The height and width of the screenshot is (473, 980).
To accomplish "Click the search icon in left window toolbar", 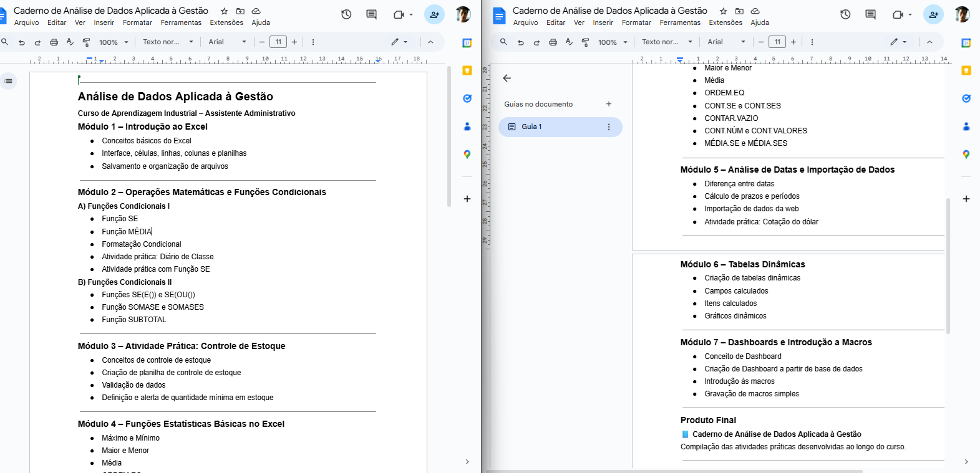I will tap(5, 42).
